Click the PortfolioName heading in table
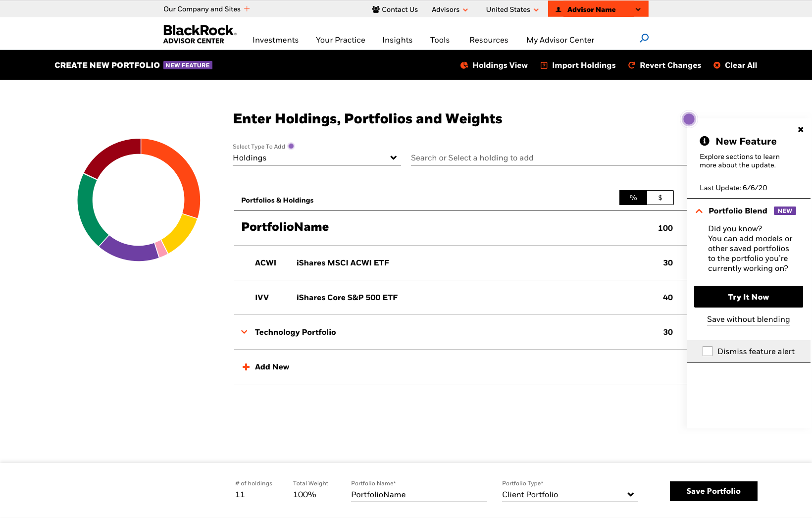 coord(285,227)
